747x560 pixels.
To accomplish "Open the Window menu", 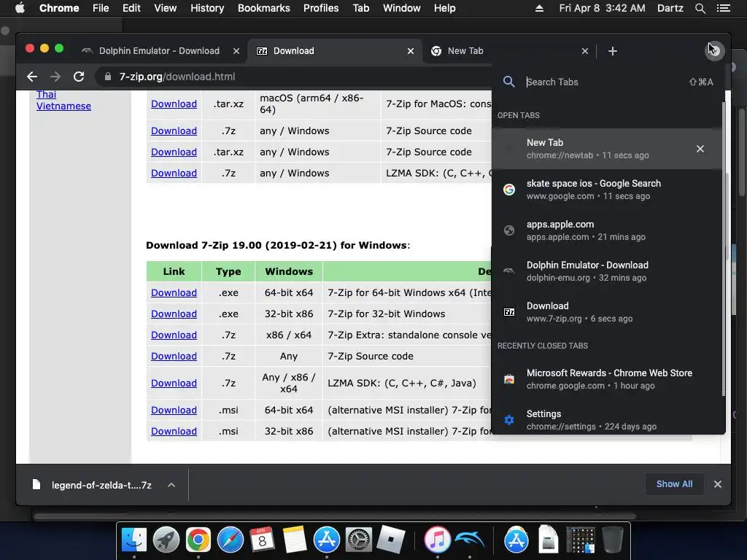I will pyautogui.click(x=402, y=8).
